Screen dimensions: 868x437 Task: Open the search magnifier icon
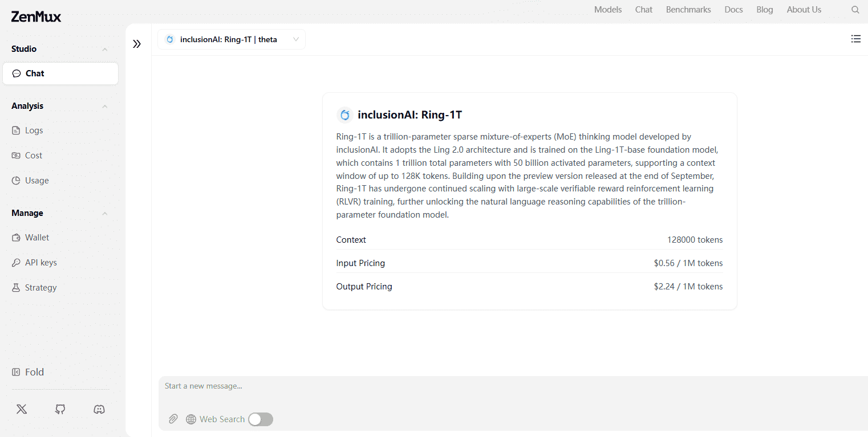(855, 10)
